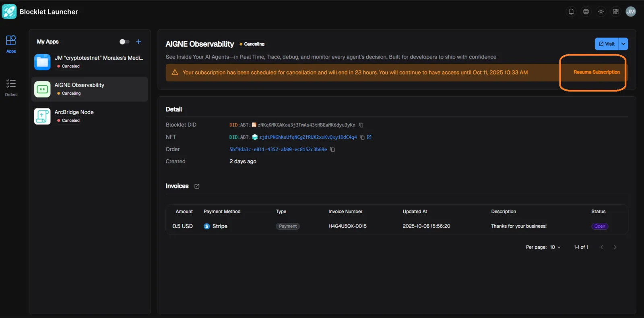Screen dimensions: 644x322
Task: Go to Apps in the left sidebar
Action: coord(11,44)
